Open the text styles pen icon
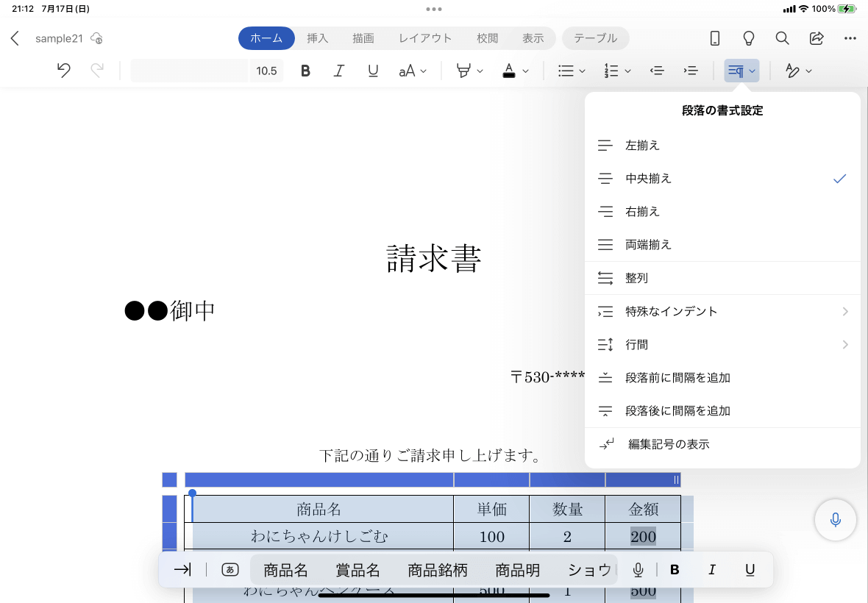This screenshot has height=603, width=868. (x=792, y=71)
